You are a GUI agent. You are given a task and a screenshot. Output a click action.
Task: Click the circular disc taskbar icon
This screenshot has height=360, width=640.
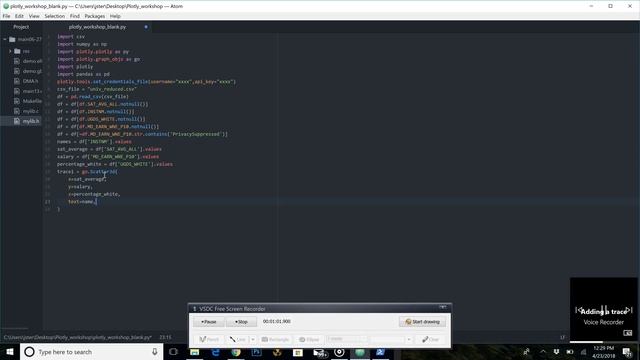pyautogui.click(x=339, y=352)
